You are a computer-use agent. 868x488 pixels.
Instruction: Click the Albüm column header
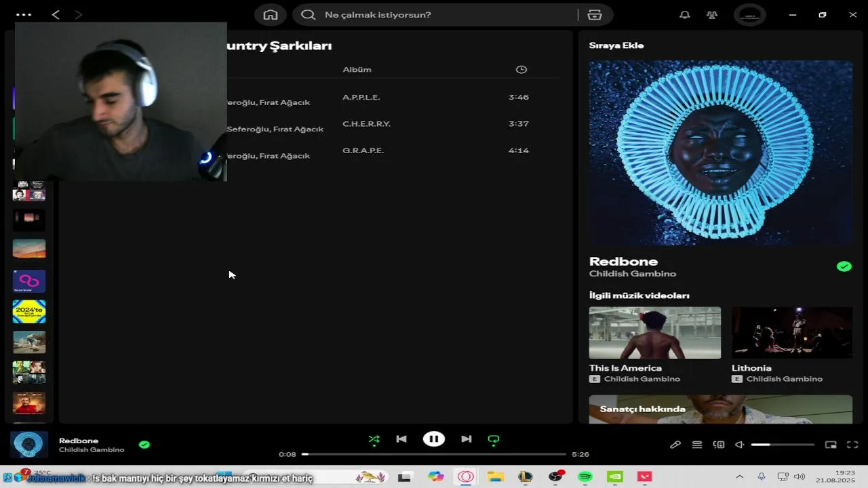(357, 69)
